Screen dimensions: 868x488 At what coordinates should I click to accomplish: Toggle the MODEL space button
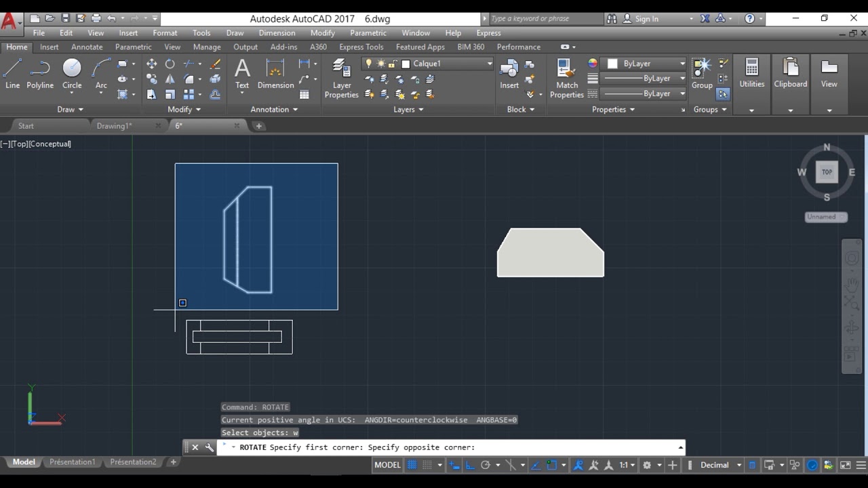(x=387, y=465)
